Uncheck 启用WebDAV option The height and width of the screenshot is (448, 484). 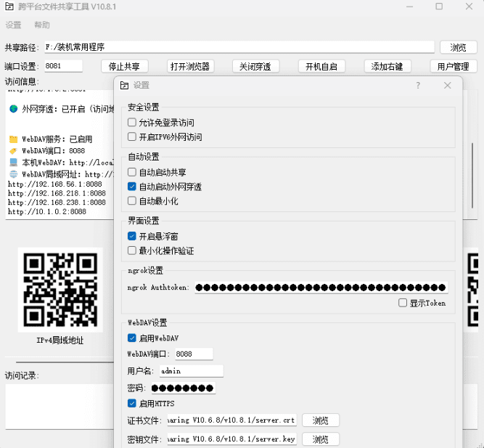tap(132, 338)
